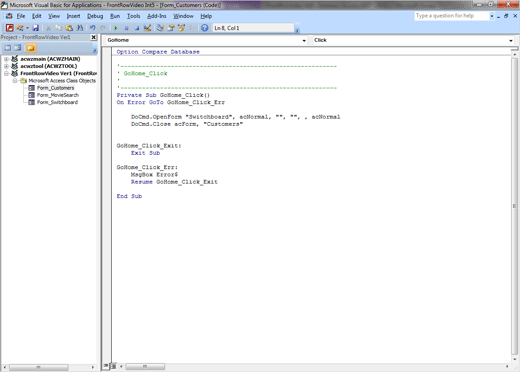Open the View menu

[54, 16]
